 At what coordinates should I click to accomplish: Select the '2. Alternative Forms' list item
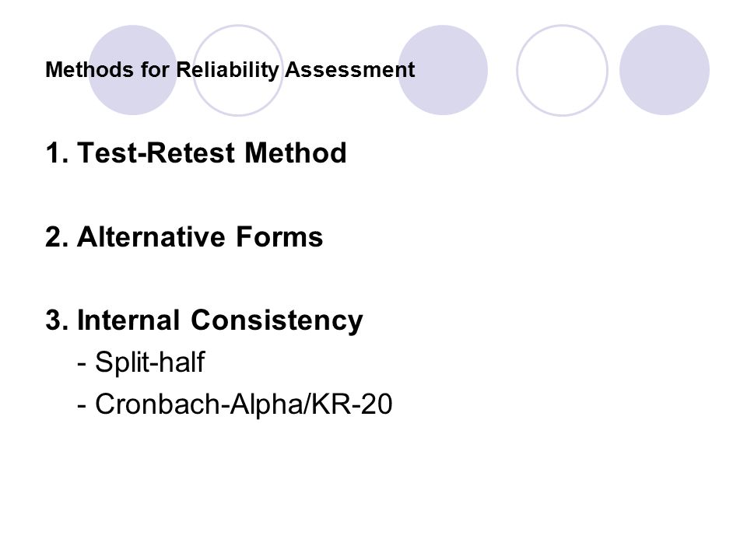(184, 236)
